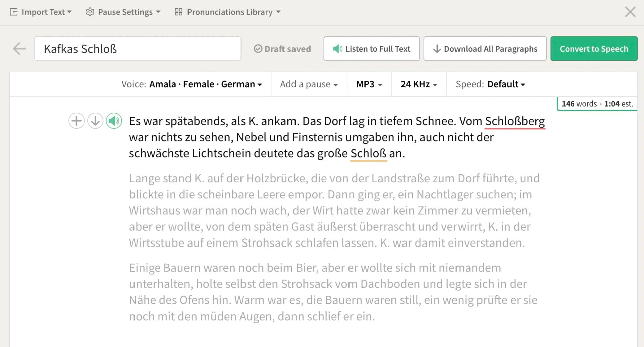Add a new paragraph using the plus icon
The image size is (644, 347).
[76, 121]
